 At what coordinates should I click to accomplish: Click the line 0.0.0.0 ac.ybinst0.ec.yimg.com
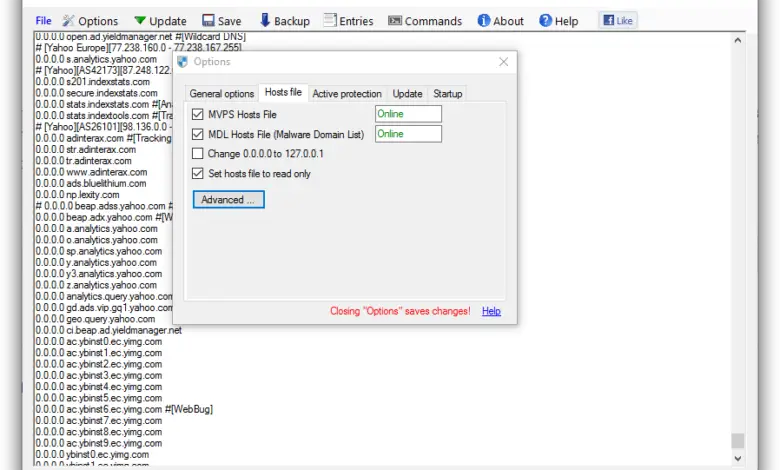[98, 342]
